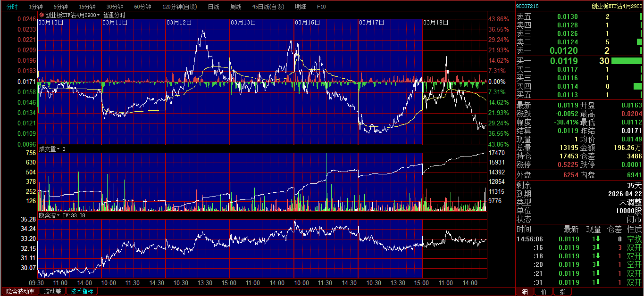644x296 pixels.
Task: Switch to the 价 tab in trade panel
Action: (544, 292)
